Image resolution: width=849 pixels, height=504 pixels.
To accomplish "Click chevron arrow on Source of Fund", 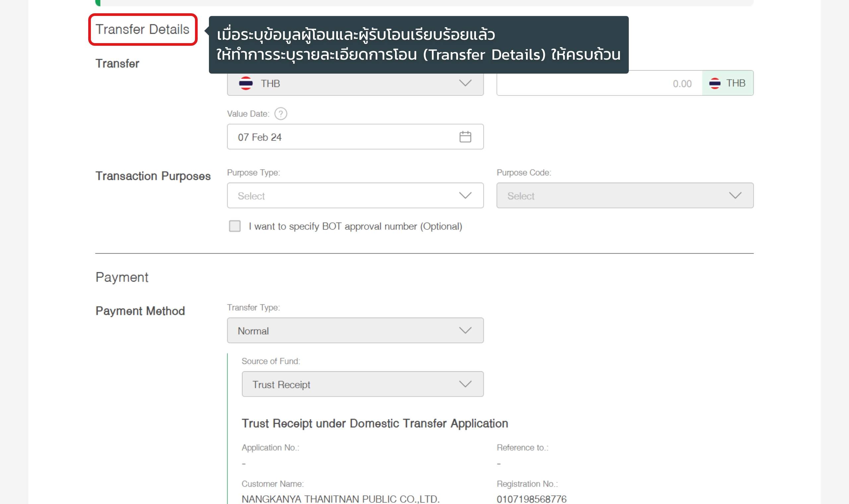I will [465, 384].
